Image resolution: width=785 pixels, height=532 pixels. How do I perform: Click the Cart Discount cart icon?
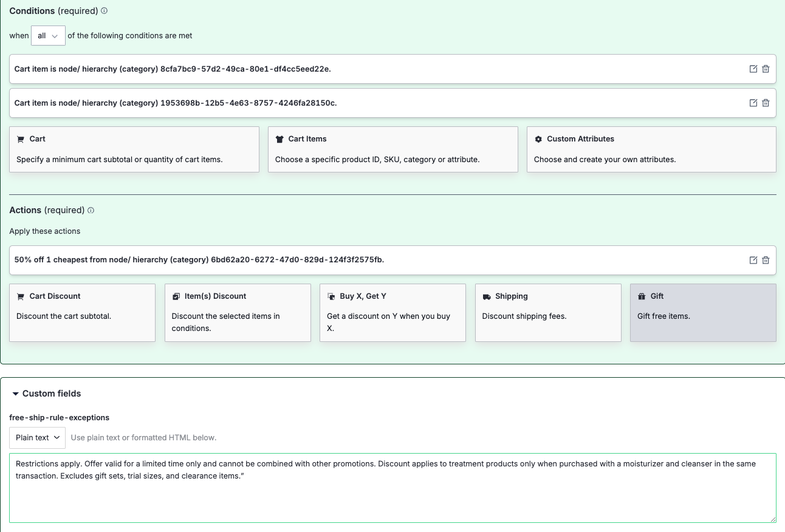click(x=21, y=296)
